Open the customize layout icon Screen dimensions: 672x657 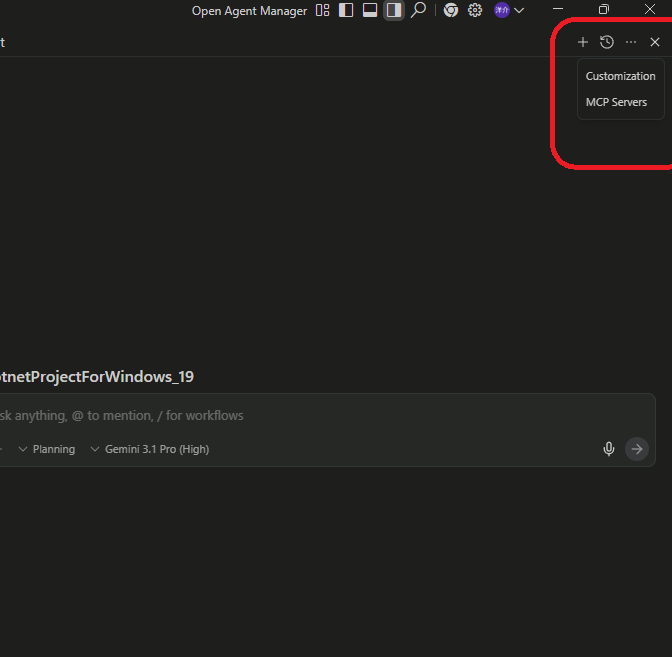coord(322,10)
